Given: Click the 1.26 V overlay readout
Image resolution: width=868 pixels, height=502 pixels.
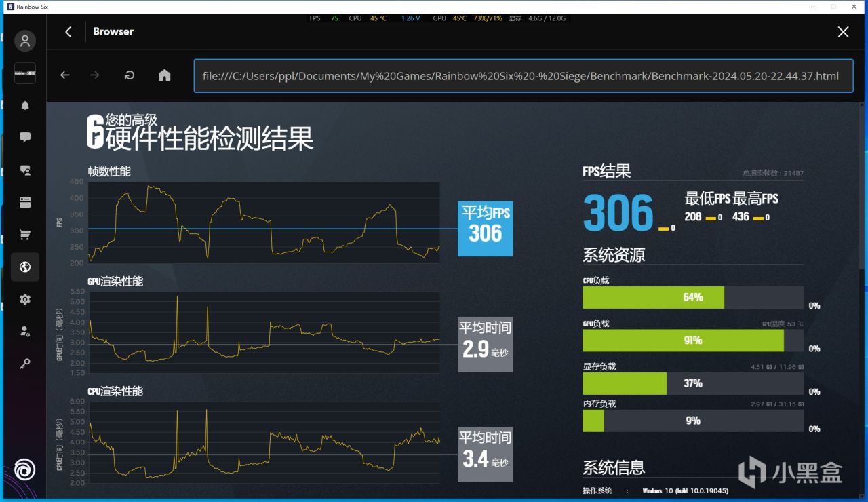Looking at the screenshot, I should 411,18.
